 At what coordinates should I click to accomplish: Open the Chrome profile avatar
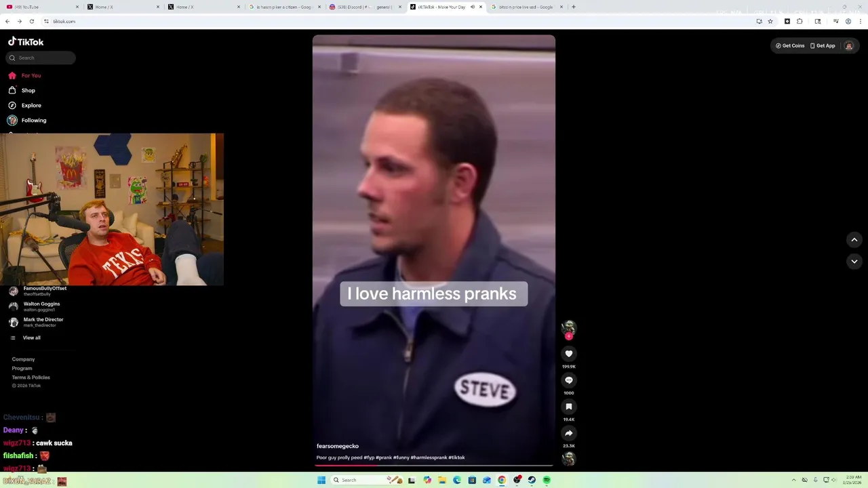pyautogui.click(x=848, y=21)
